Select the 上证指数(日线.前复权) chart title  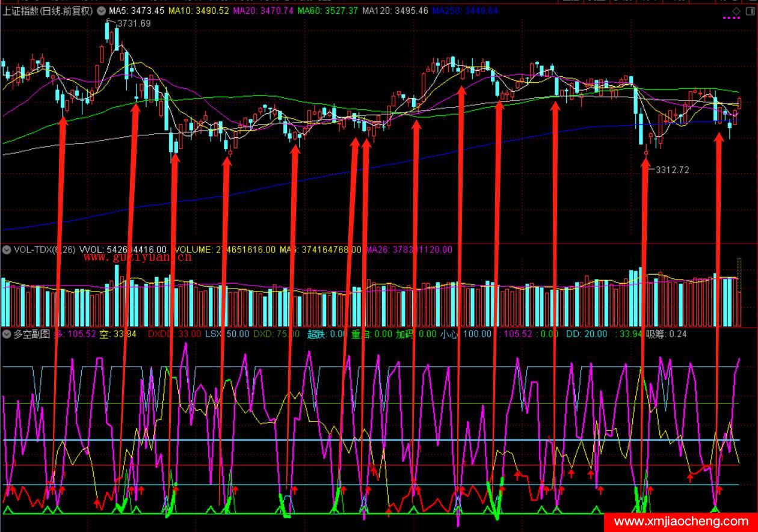pos(47,11)
